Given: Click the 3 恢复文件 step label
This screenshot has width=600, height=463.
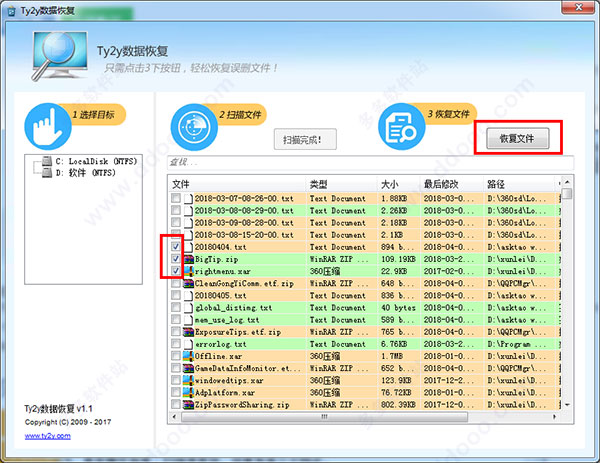Looking at the screenshot, I should point(448,114).
